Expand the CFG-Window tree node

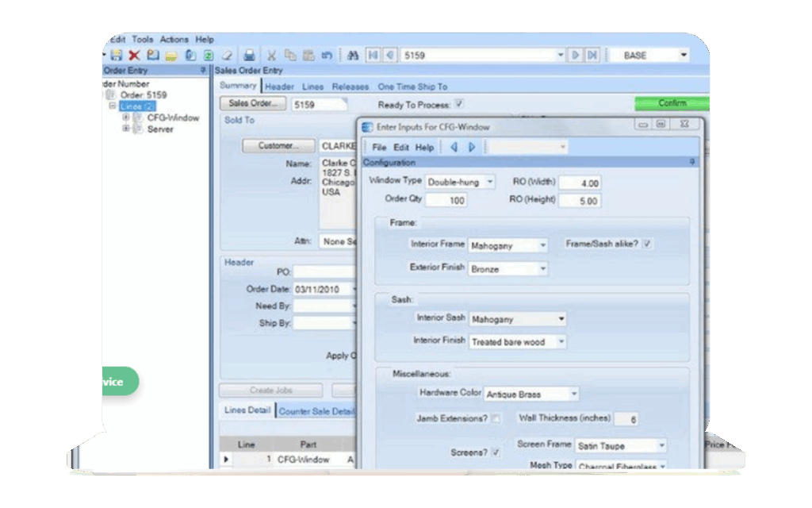(x=126, y=117)
